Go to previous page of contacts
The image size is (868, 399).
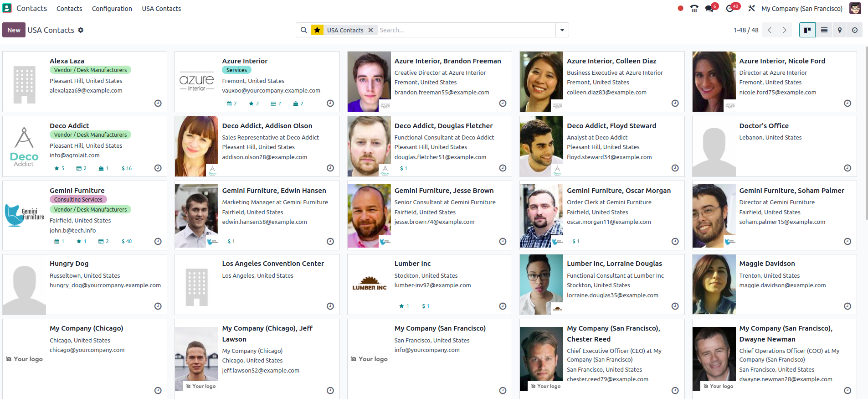tap(770, 30)
